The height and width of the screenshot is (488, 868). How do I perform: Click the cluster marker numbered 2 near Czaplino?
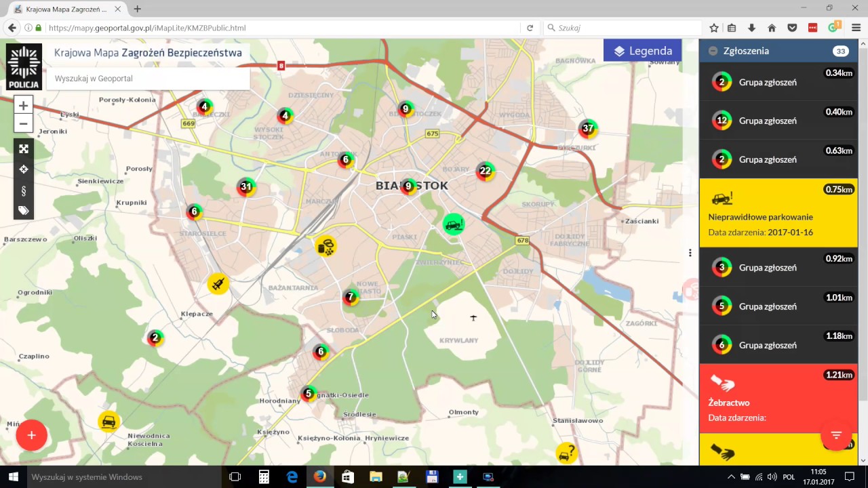click(x=155, y=338)
